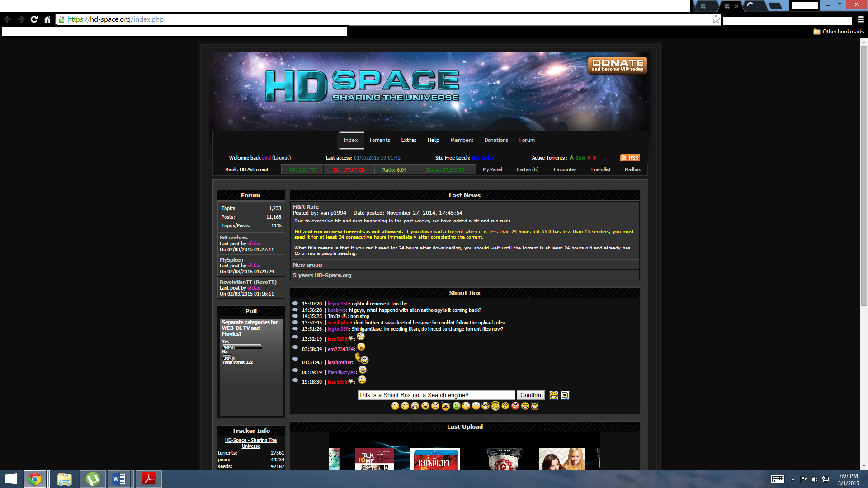Viewport: 868px width, 488px height.
Task: Expand the New group news item
Action: (307, 265)
